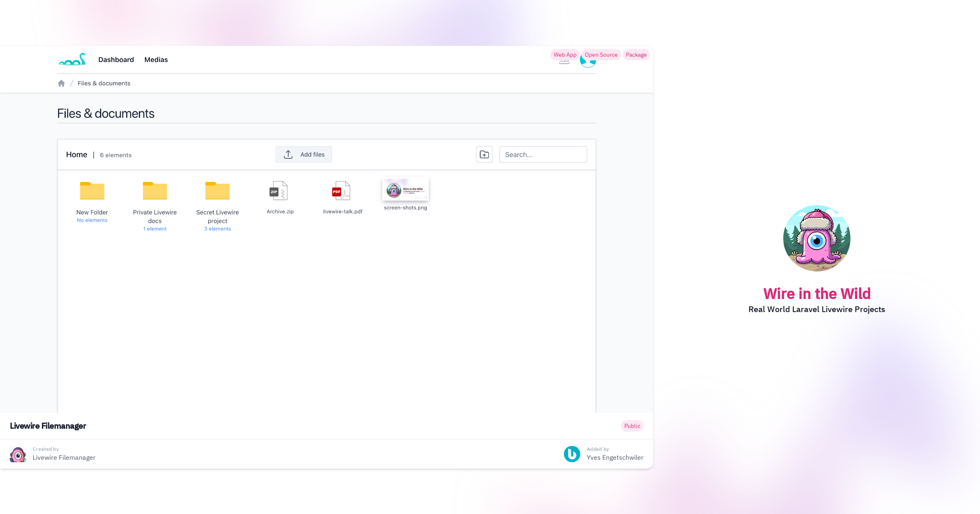980x514 pixels.
Task: Click the user avatar in navbar
Action: [x=588, y=63]
